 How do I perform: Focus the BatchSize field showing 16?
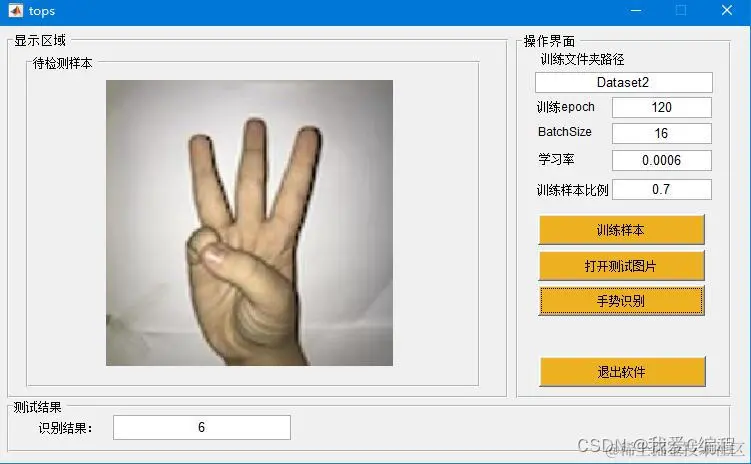(661, 133)
